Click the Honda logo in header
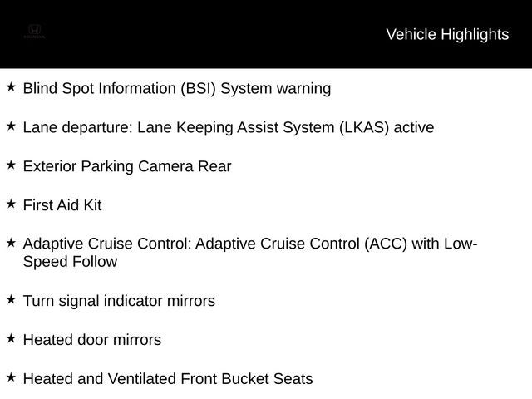The height and width of the screenshot is (399, 532). click(x=34, y=32)
